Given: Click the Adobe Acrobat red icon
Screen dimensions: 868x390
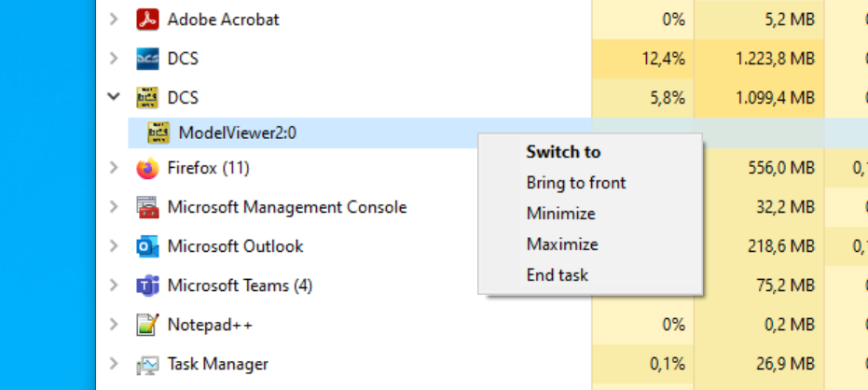Looking at the screenshot, I should pos(147,20).
